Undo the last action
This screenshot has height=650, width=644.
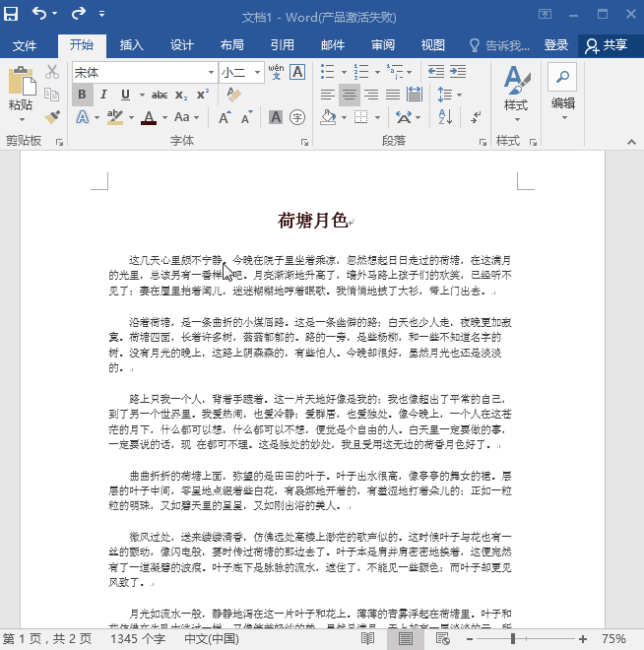[x=39, y=14]
